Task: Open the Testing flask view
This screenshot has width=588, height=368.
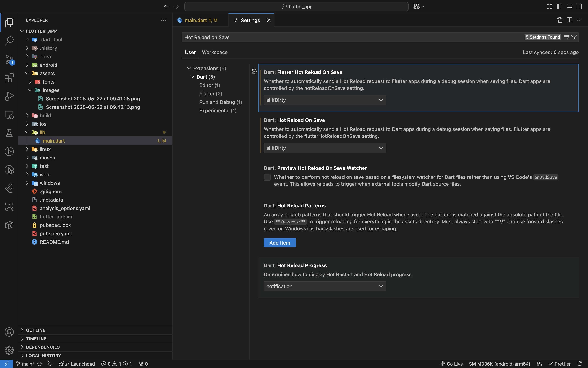Action: tap(9, 133)
